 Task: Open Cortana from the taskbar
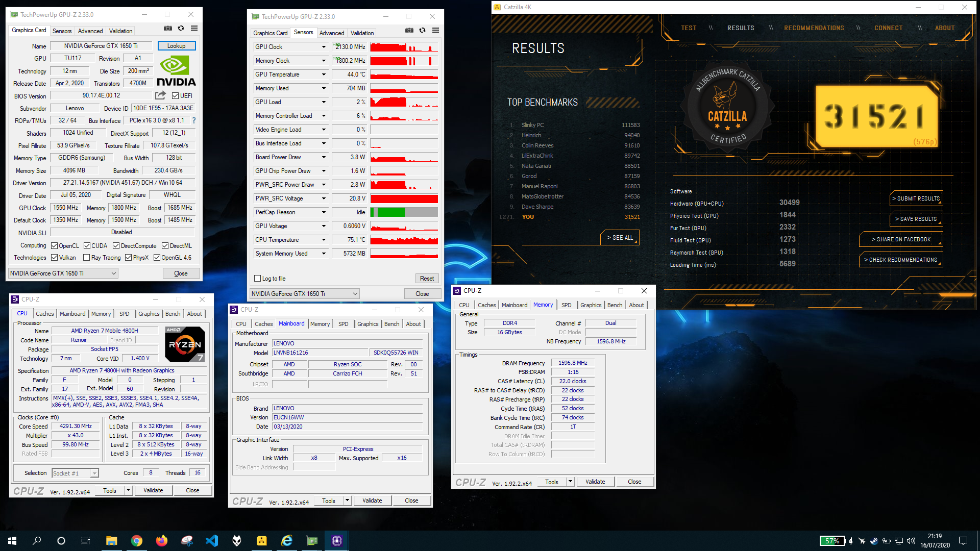point(61,541)
